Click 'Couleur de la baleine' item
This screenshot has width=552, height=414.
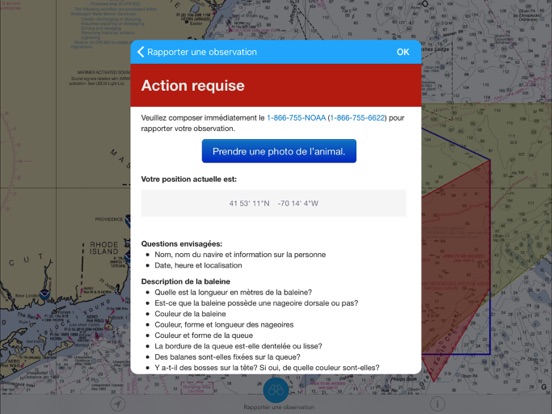point(190,314)
